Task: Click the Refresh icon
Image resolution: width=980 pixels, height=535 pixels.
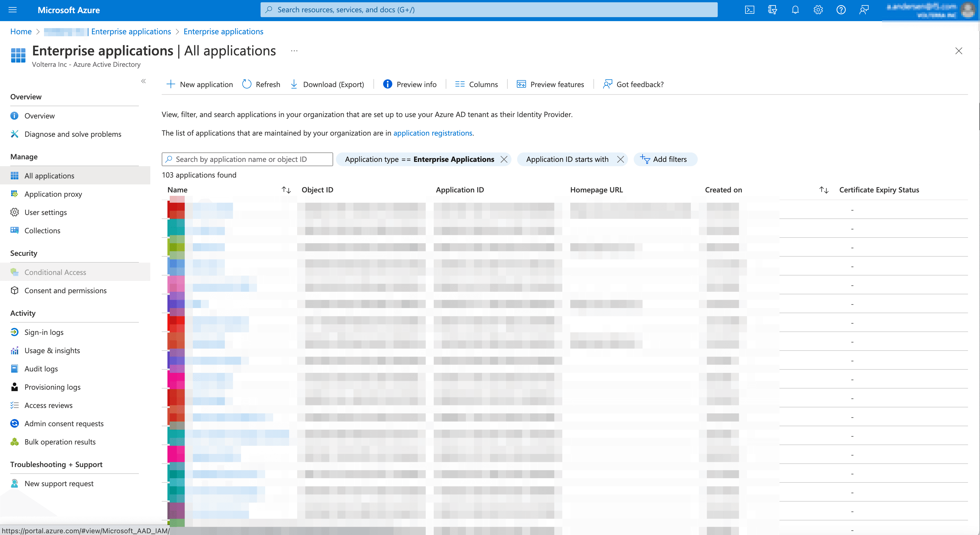Action: tap(247, 84)
